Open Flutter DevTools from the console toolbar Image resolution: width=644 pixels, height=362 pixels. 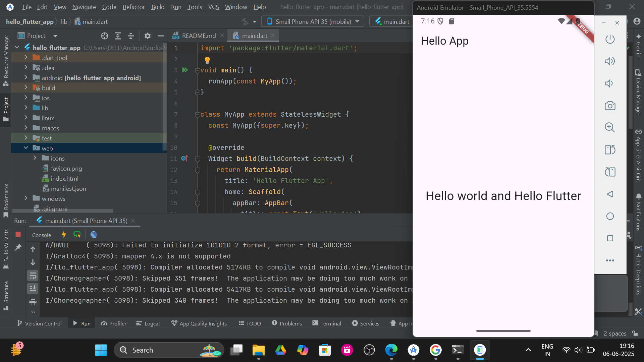[x=94, y=235]
